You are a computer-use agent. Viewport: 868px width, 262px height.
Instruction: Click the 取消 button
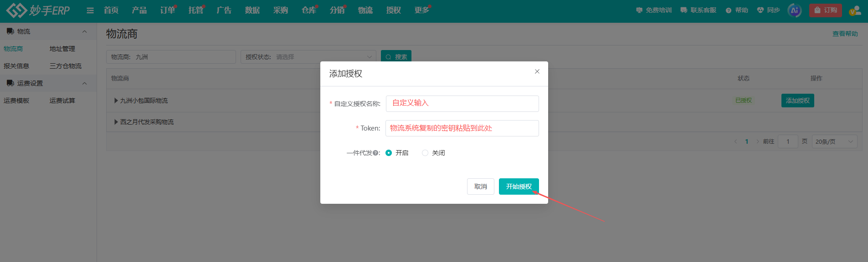[x=481, y=186]
